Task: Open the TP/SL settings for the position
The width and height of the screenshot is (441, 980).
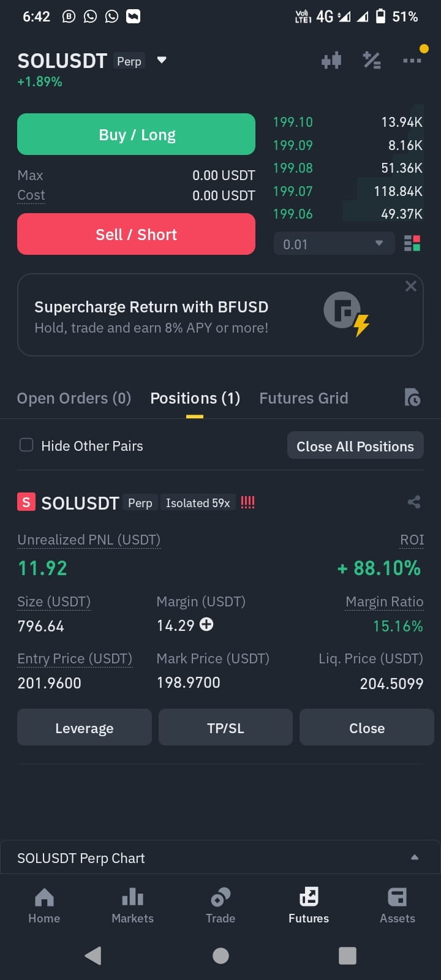Action: coord(225,728)
